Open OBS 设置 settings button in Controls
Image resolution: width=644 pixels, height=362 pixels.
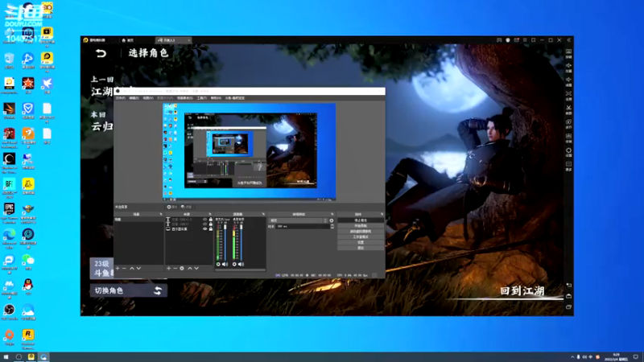[x=361, y=242]
